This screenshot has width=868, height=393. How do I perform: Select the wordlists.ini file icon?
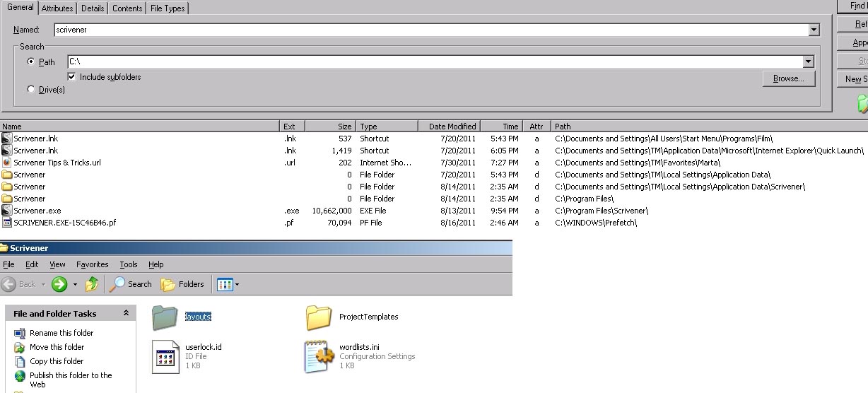pyautogui.click(x=319, y=356)
